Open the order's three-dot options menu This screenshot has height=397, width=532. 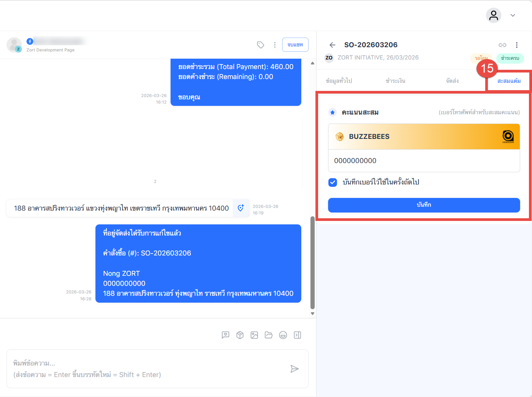pyautogui.click(x=517, y=45)
